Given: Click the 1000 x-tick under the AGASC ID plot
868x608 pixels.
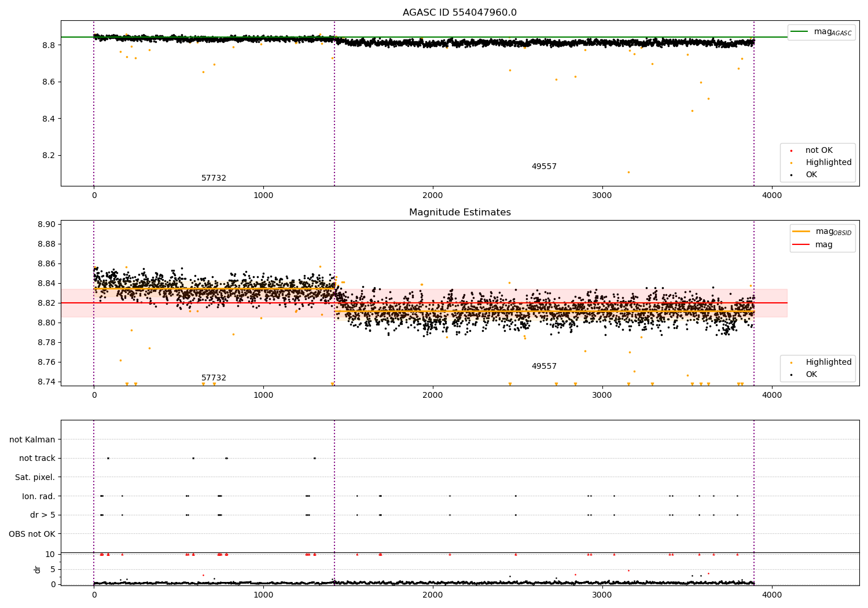Looking at the screenshot, I should pos(263,195).
